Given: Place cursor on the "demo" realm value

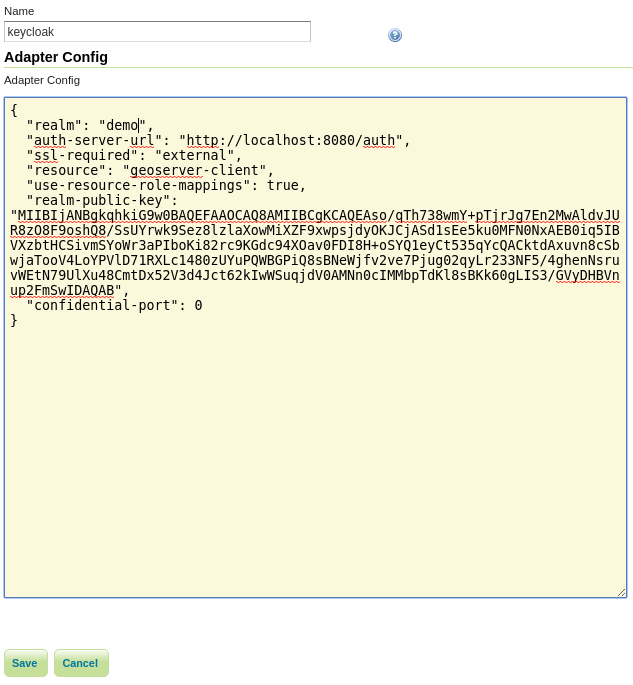Looking at the screenshot, I should click(x=122, y=126).
